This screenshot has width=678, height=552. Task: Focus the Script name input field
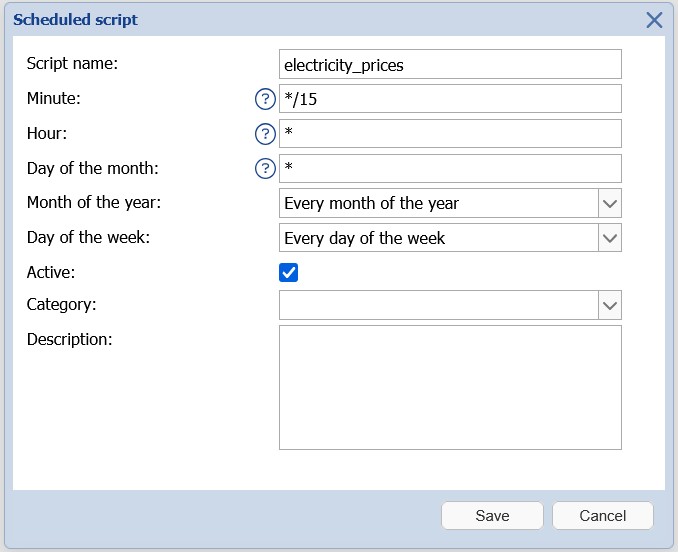[x=450, y=64]
